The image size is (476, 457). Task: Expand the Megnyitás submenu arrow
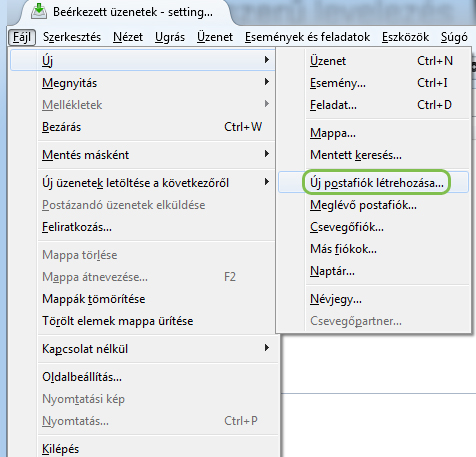[266, 82]
